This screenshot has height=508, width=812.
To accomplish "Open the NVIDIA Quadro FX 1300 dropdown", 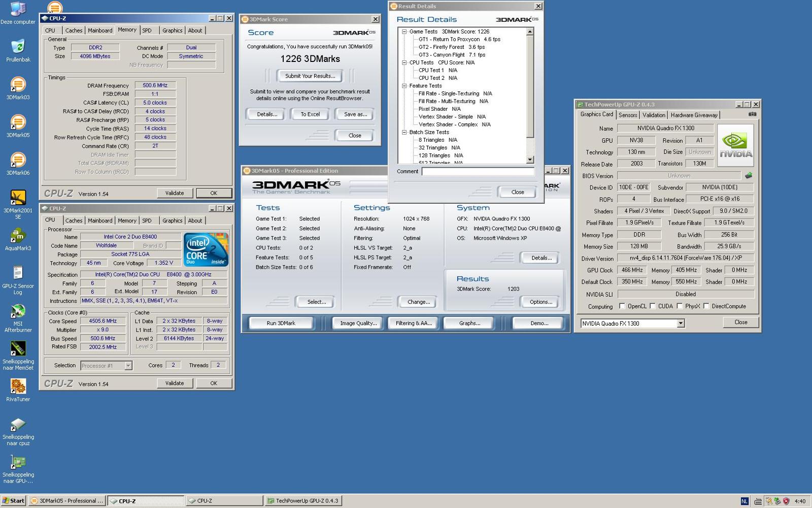I will pos(681,323).
